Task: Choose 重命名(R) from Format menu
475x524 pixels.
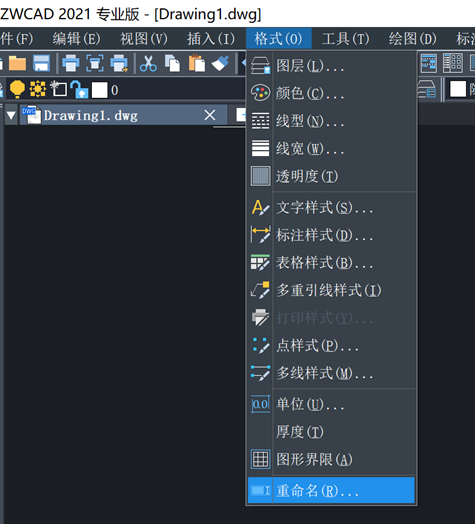Action: coord(331,490)
